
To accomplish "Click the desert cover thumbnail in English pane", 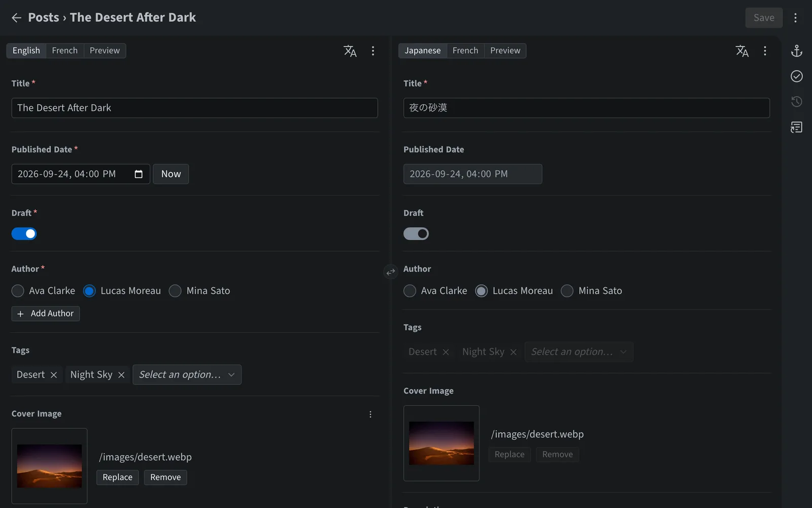I will (49, 466).
